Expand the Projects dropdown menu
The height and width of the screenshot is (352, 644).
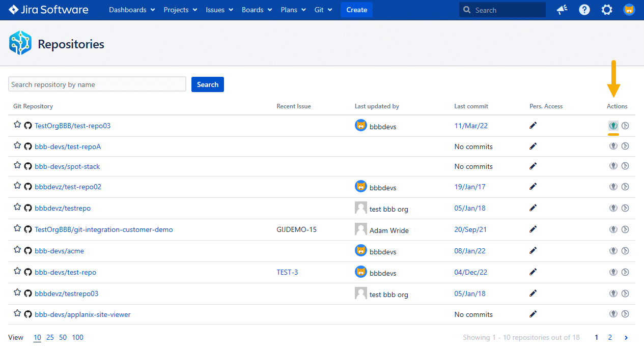tap(180, 10)
